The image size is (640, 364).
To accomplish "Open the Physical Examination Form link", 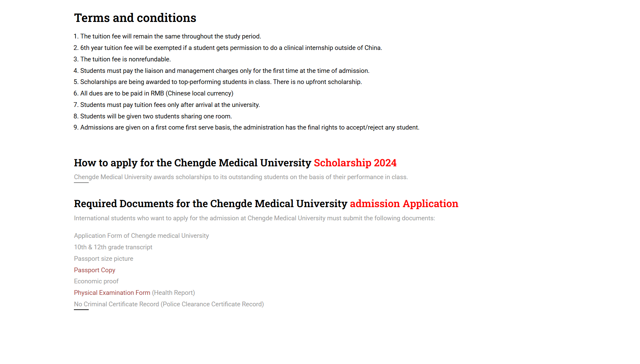I will pyautogui.click(x=112, y=293).
